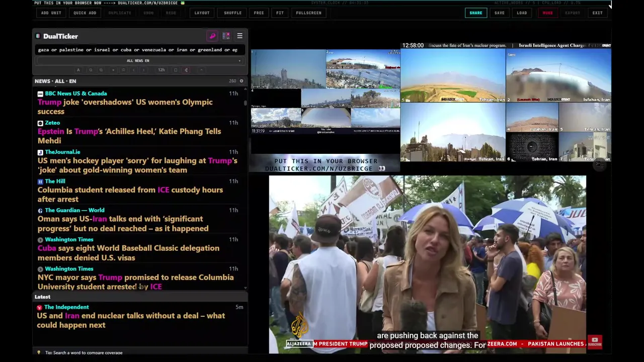This screenshot has height=362, width=644.
Task: Select the SHUFFLE layout option
Action: pos(232,13)
